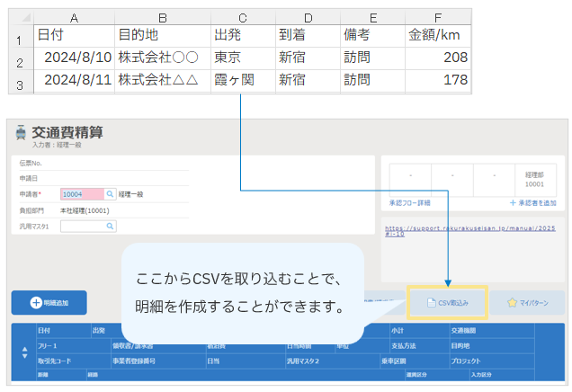The width and height of the screenshot is (572, 392).
Task: Select row 3 header in the spreadsheet
Action: pyautogui.click(x=18, y=84)
